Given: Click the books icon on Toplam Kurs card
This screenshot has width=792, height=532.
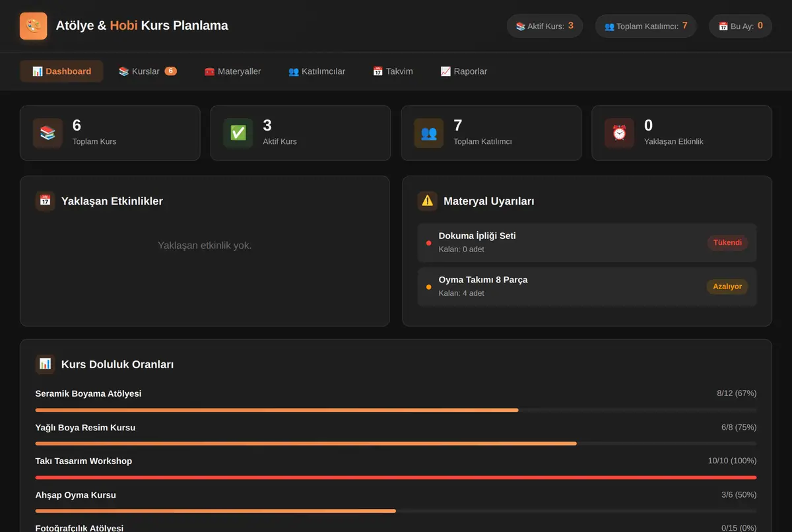Looking at the screenshot, I should click(48, 133).
